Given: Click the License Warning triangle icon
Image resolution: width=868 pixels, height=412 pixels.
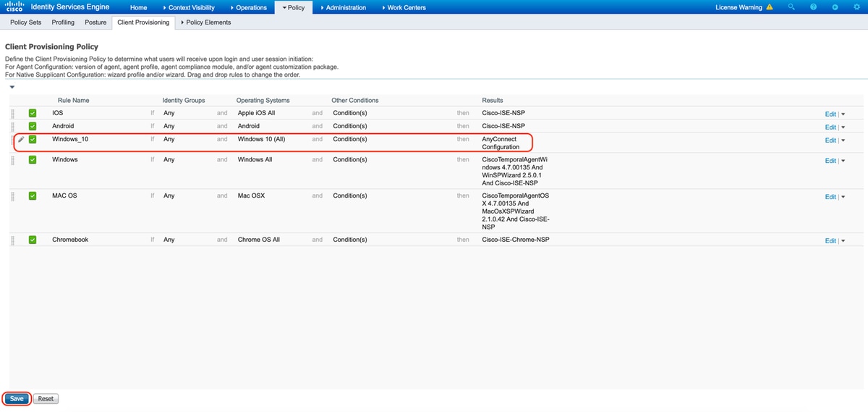Looking at the screenshot, I should [x=770, y=7].
